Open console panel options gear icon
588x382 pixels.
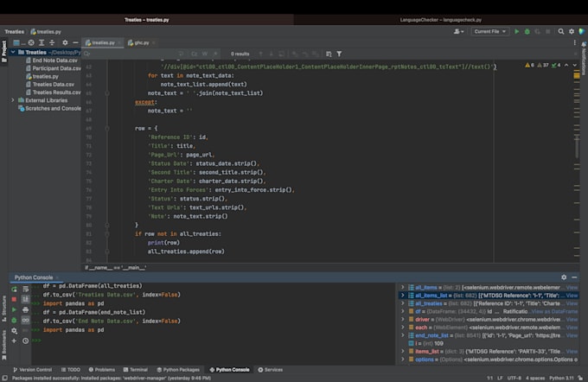click(564, 277)
